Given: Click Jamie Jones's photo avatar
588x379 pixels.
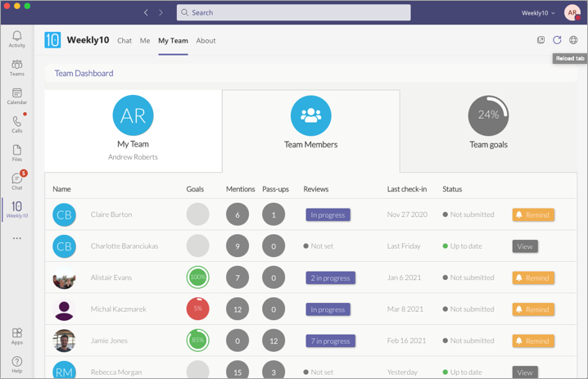Looking at the screenshot, I should click(64, 341).
